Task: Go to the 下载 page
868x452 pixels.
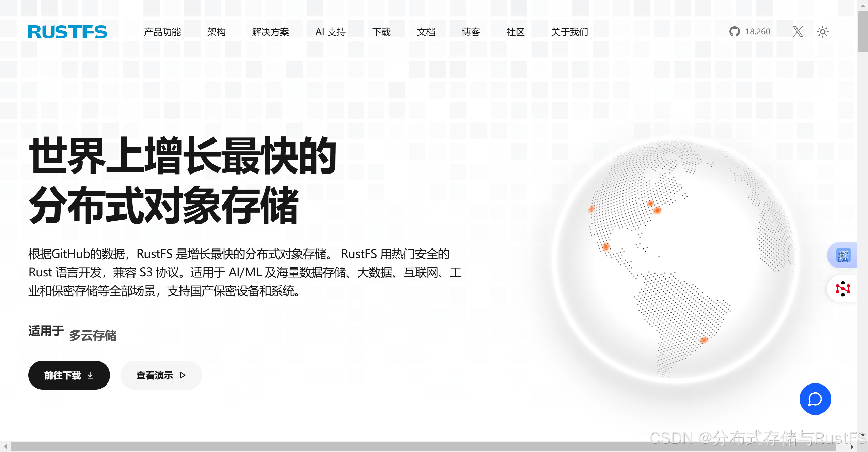Action: tap(381, 32)
